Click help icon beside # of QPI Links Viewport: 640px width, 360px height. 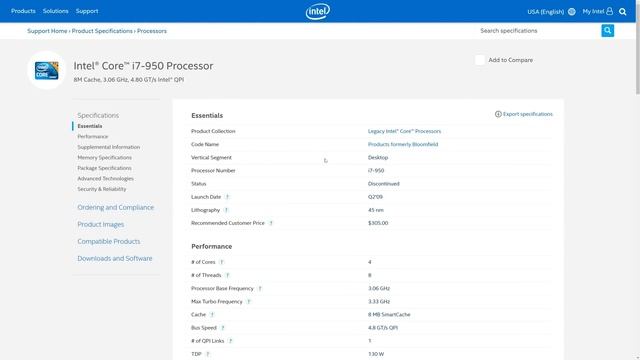230,341
